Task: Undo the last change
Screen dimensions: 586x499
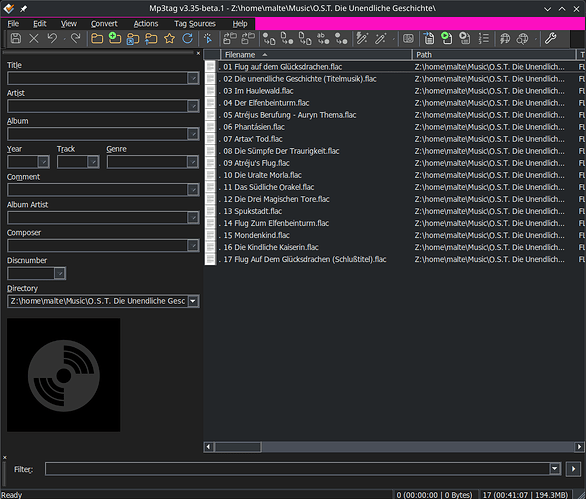Action: coord(52,38)
